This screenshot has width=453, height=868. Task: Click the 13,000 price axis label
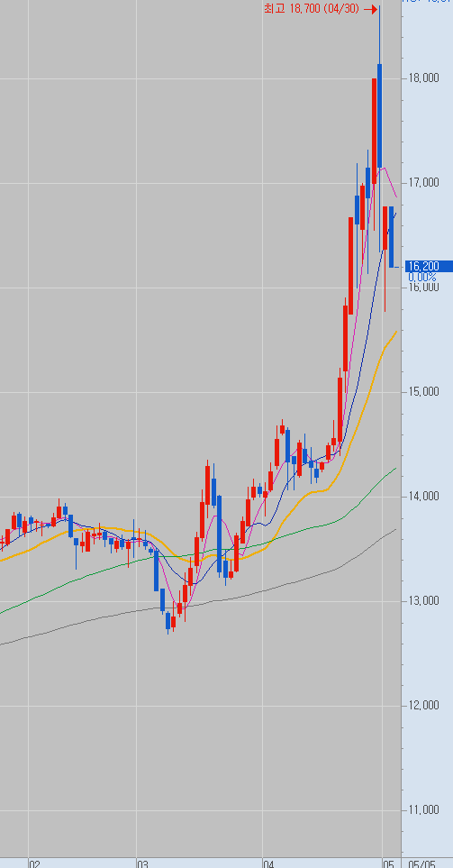423,601
